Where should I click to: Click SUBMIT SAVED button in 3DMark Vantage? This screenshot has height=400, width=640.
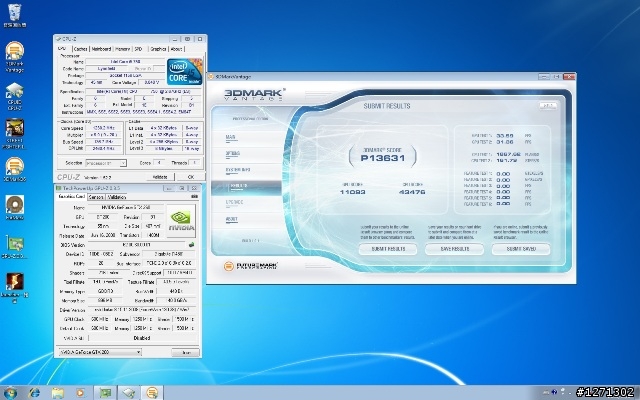click(x=521, y=249)
